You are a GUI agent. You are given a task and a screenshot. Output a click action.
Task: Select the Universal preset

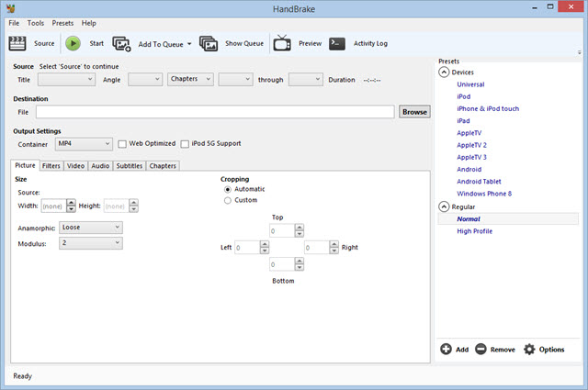coord(470,84)
